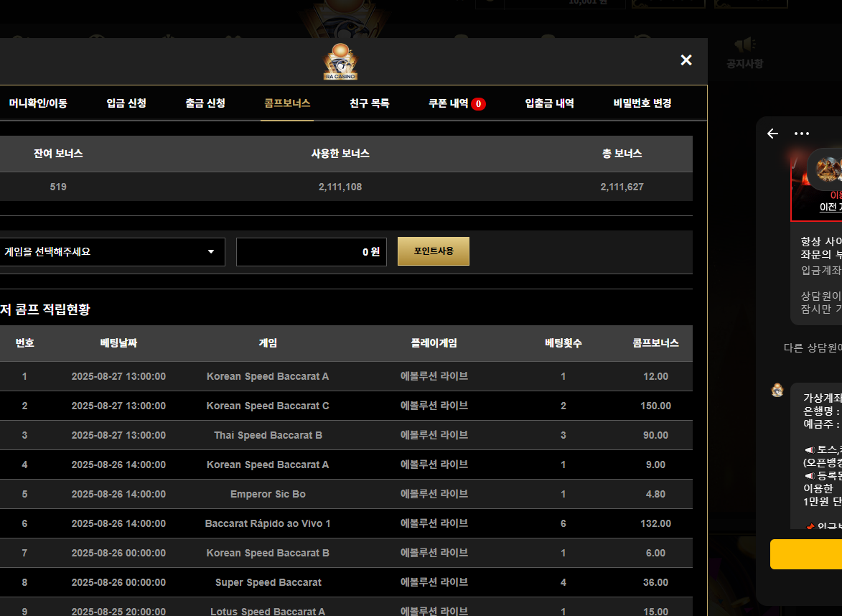This screenshot has width=842, height=616.
Task: Click the Lotus Speed Baccarat A cell
Action: coord(268,611)
